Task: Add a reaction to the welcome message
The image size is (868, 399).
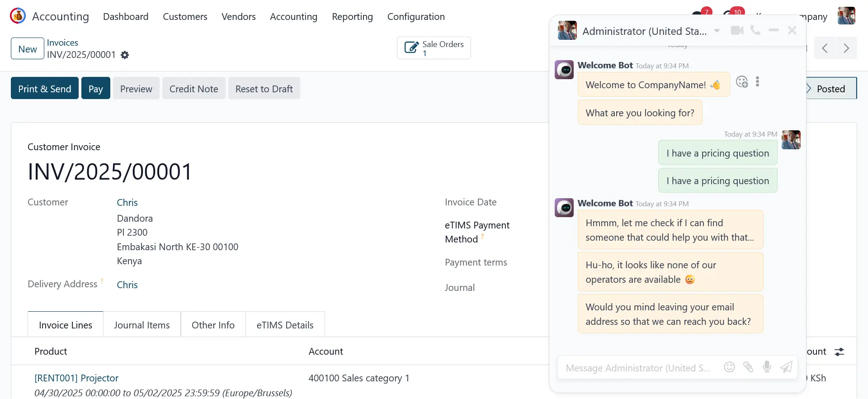Action: pyautogui.click(x=742, y=82)
